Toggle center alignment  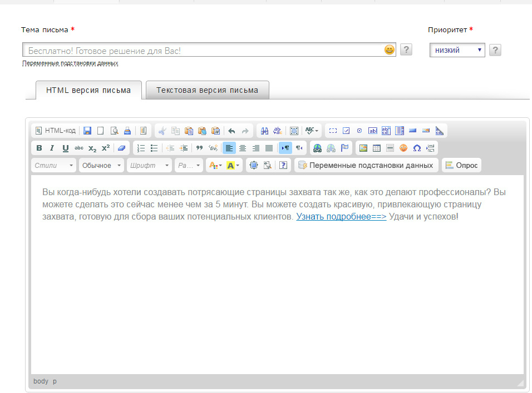click(x=243, y=148)
